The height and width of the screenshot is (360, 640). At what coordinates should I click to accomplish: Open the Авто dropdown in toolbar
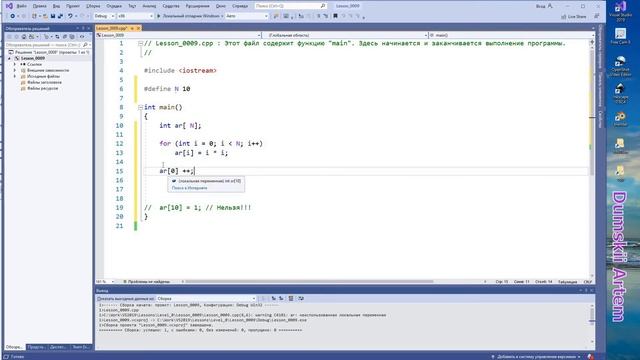coord(247,16)
